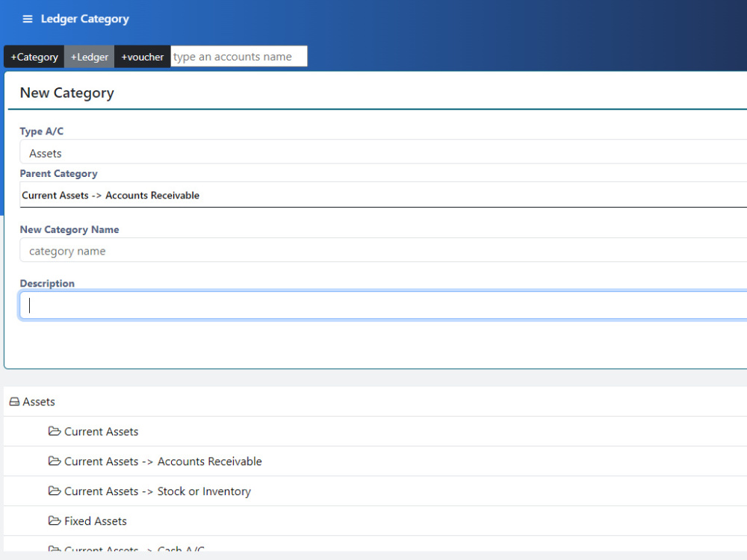Select Current Assets -> Stock or Inventory row

click(376, 491)
